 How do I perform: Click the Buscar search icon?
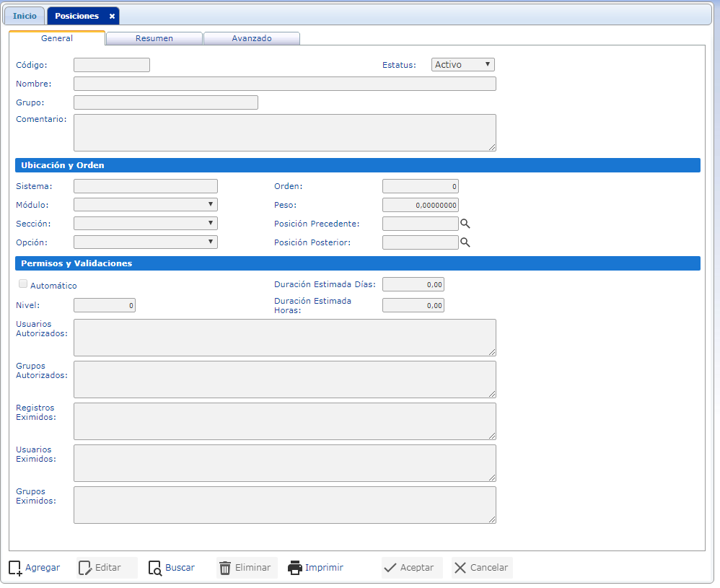click(x=155, y=568)
